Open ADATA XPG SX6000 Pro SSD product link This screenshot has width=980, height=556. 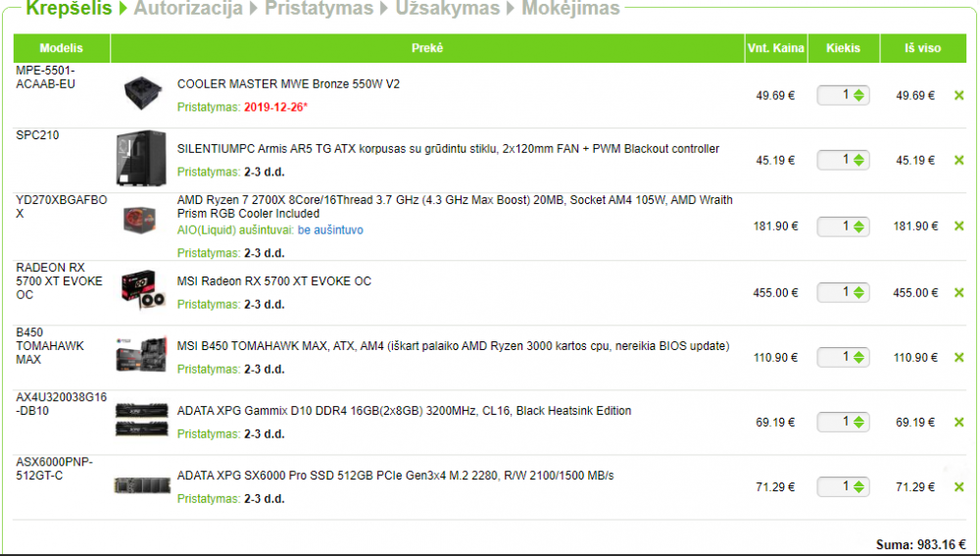(395, 476)
